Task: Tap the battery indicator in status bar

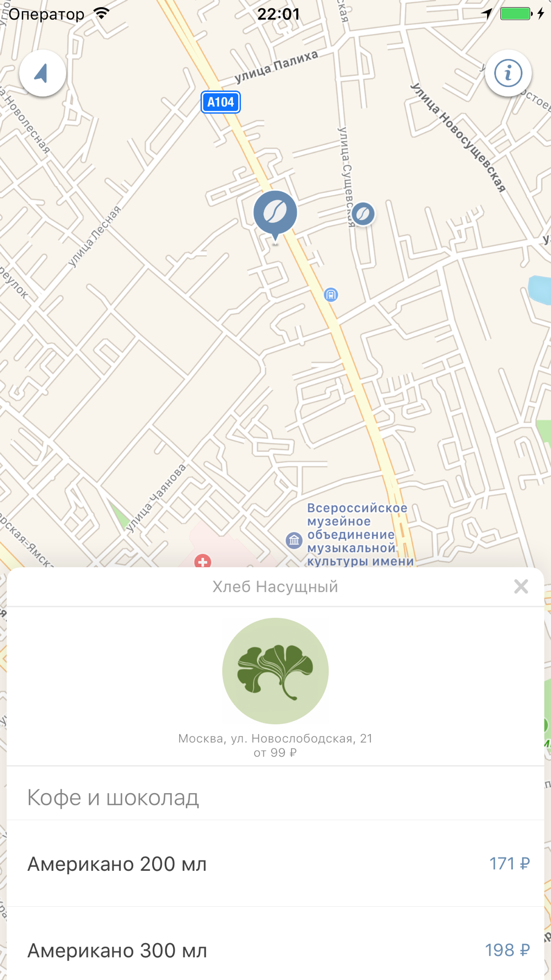Action: 516,14
